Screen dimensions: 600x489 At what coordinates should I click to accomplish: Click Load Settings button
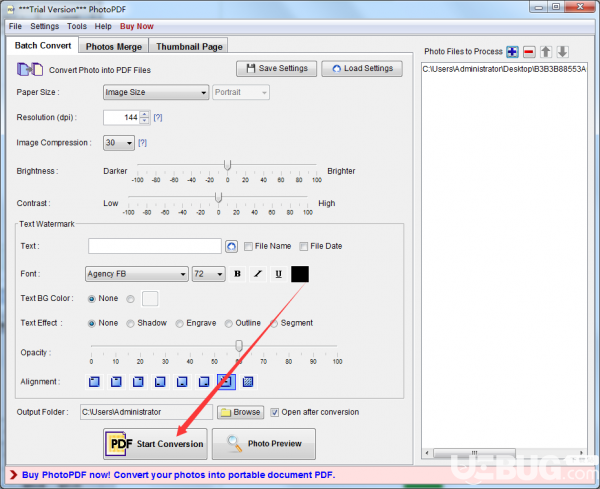tap(362, 68)
